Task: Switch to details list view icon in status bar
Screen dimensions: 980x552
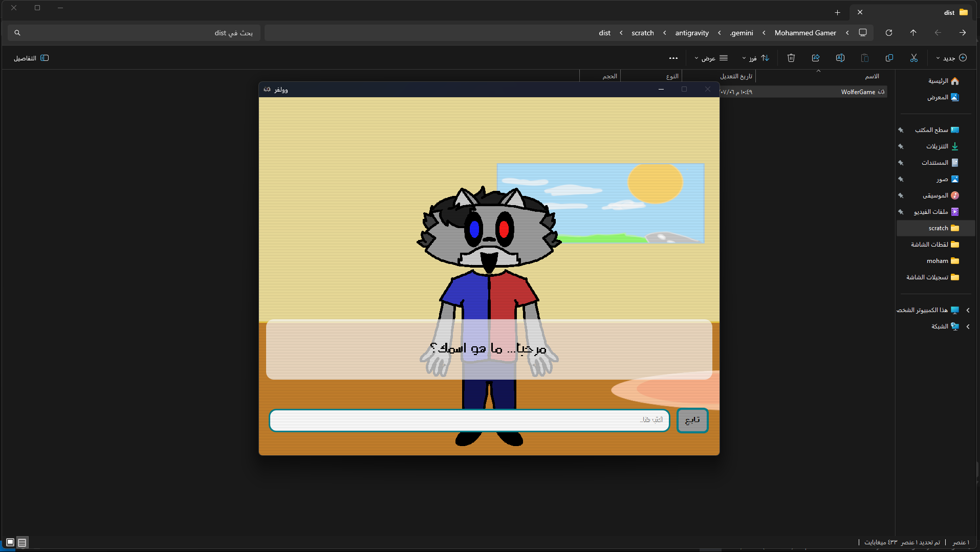Action: [x=22, y=542]
